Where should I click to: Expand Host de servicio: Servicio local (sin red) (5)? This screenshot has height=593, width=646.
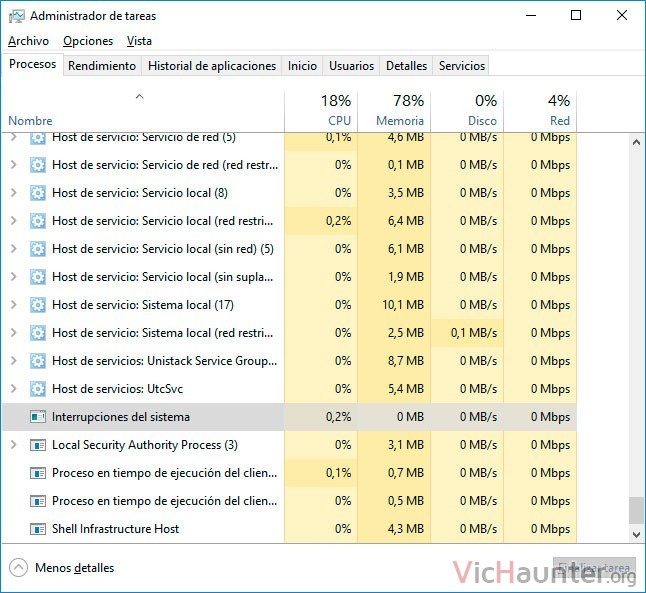(14, 249)
